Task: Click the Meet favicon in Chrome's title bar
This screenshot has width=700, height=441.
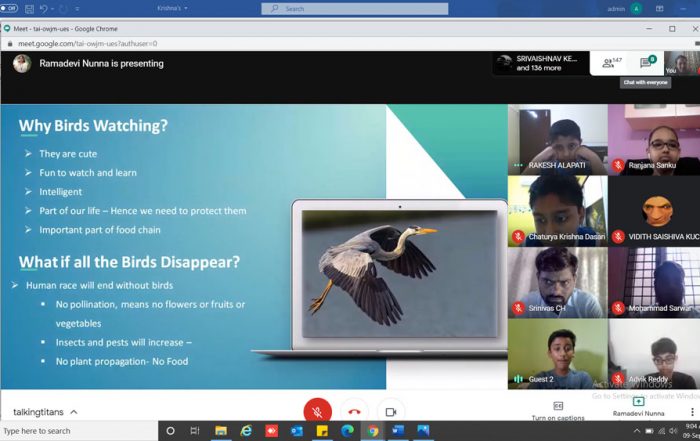Action: click(7, 29)
